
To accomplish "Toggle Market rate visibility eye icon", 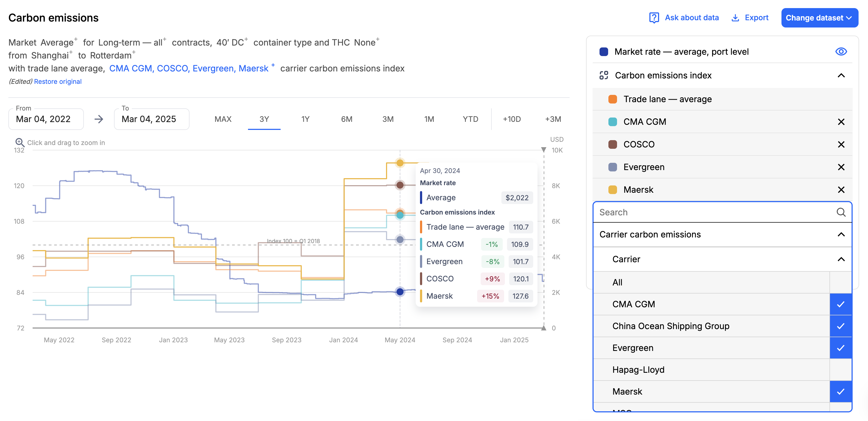I will (841, 51).
